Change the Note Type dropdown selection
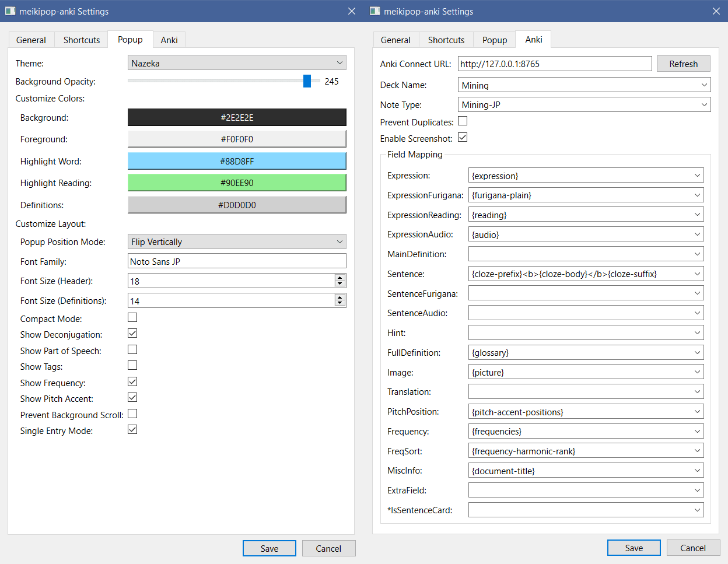The width and height of the screenshot is (728, 564). [584, 105]
